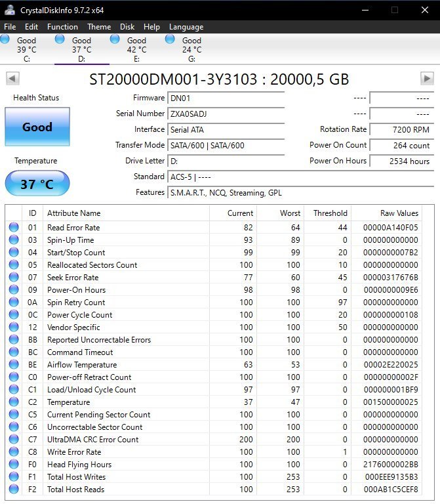Select drive C: status orb
The height and width of the screenshot is (504, 440).
click(5, 39)
